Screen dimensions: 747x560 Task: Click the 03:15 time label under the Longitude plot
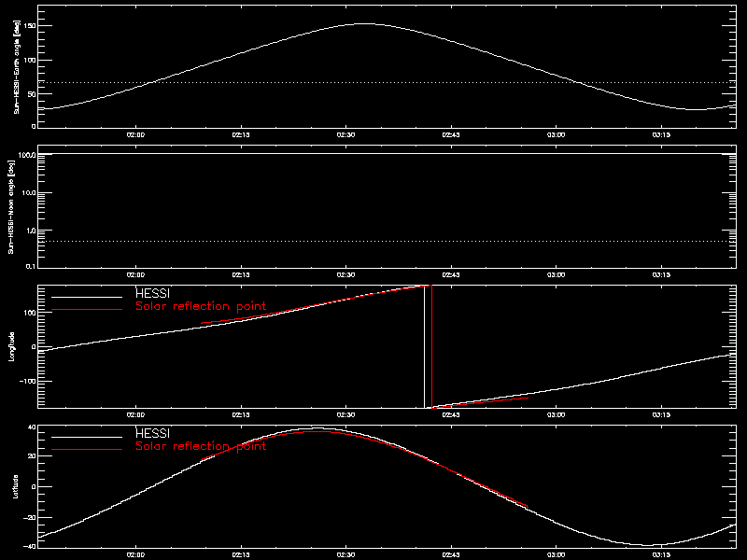[661, 414]
